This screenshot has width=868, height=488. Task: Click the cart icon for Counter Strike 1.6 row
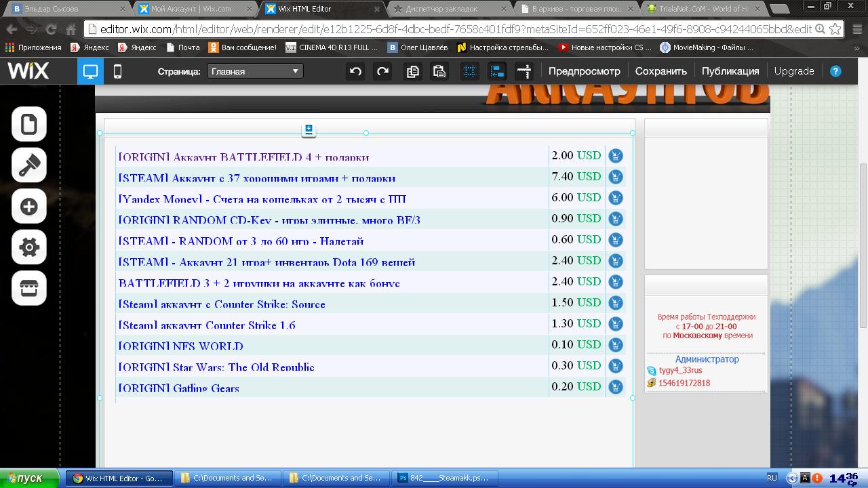click(x=615, y=324)
